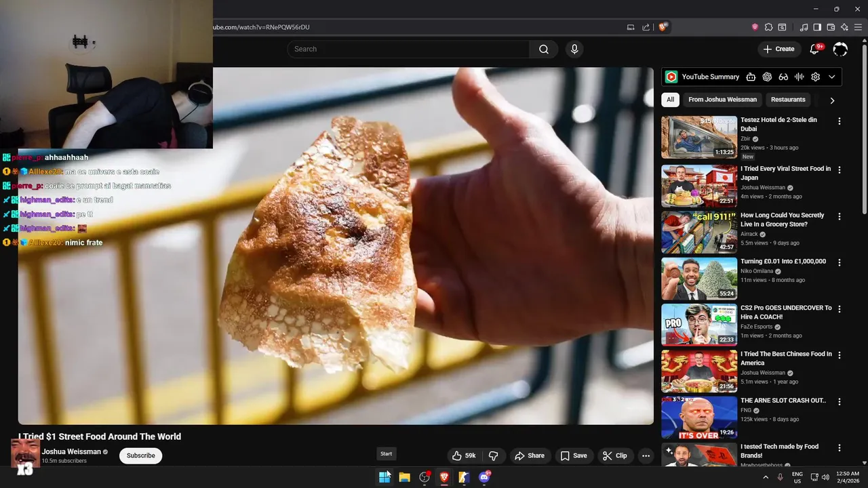Like the video with 59k likes
This screenshot has width=868, height=488.
464,455
